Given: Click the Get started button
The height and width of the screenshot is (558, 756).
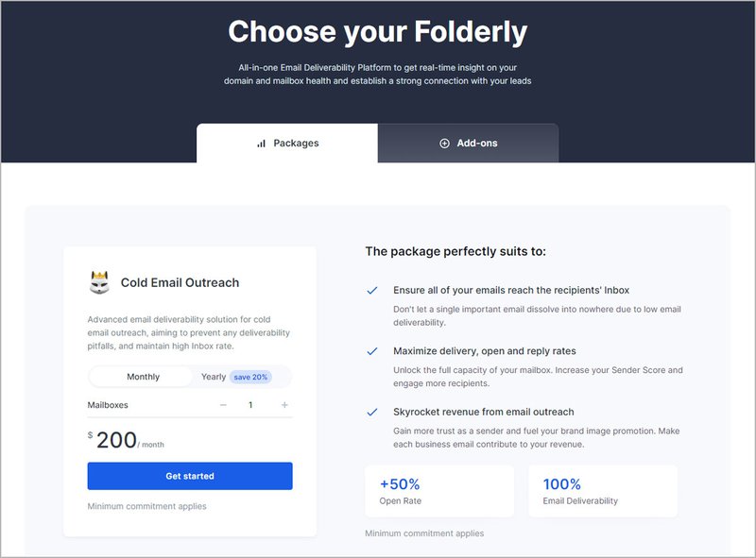Looking at the screenshot, I should click(188, 476).
